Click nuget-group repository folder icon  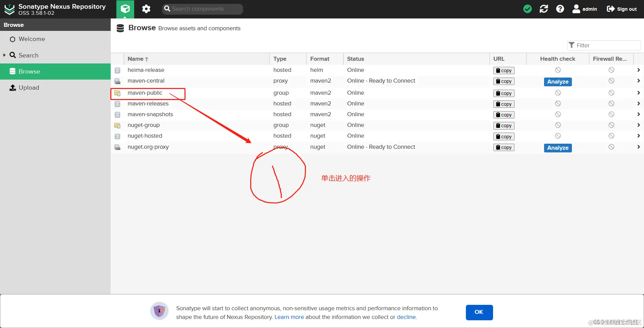point(117,126)
